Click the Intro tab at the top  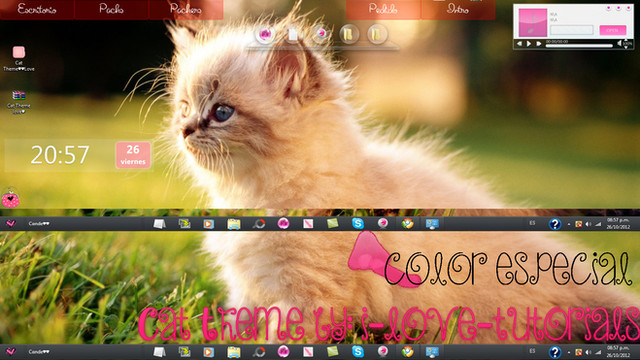click(458, 9)
